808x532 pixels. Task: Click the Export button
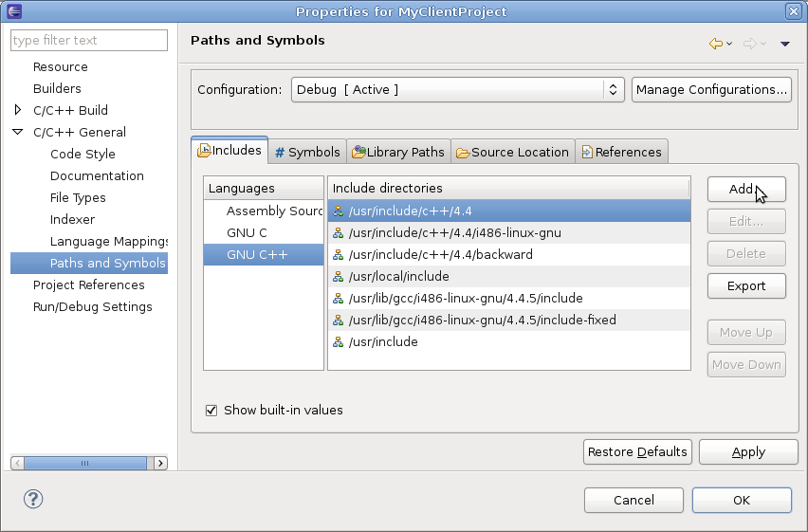(746, 286)
